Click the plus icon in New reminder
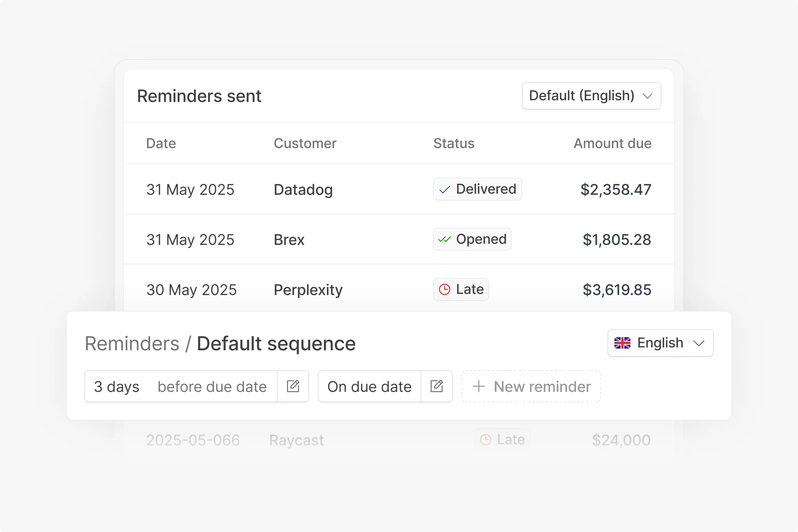Screen dimensions: 798x532 479,386
